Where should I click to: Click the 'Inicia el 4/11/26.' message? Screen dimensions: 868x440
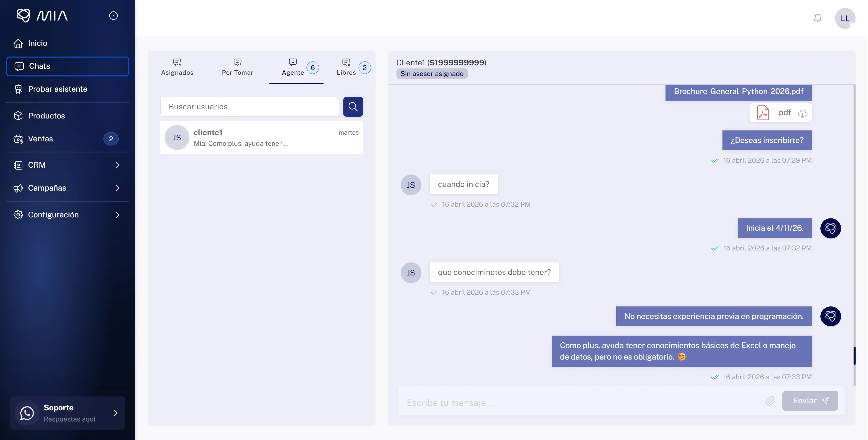[x=775, y=228]
